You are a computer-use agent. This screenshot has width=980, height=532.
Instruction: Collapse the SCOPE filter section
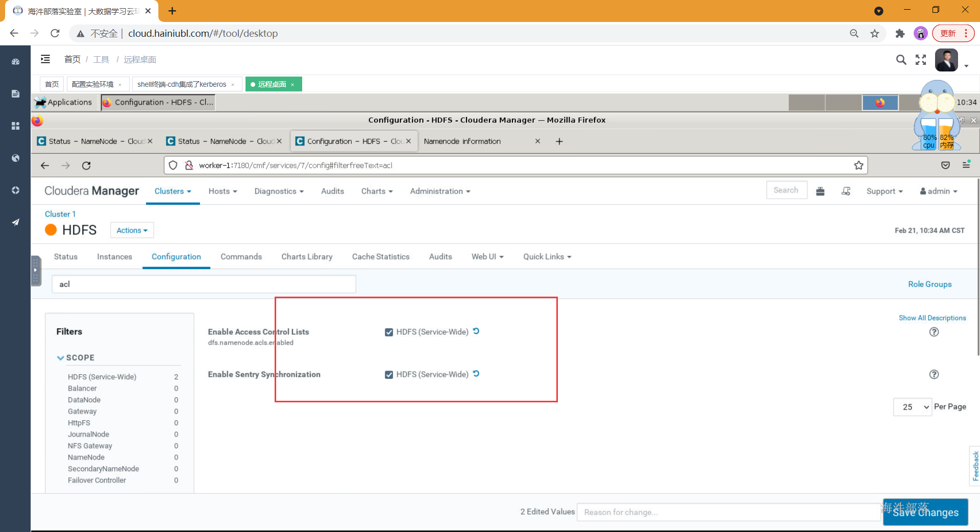click(76, 357)
